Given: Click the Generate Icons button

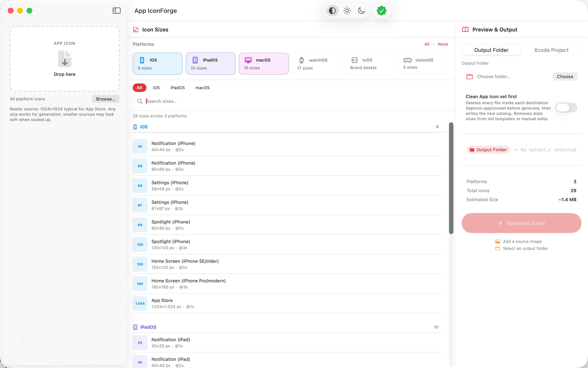Looking at the screenshot, I should pos(521,223).
